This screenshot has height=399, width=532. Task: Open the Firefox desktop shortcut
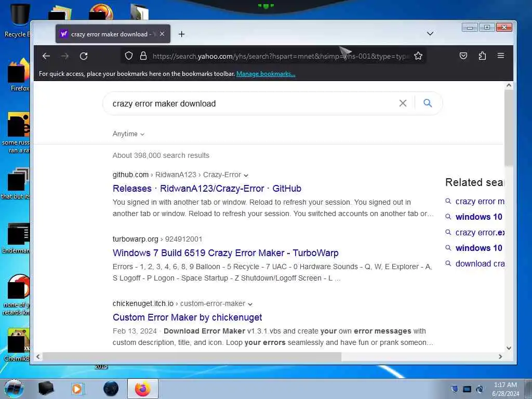(x=19, y=75)
